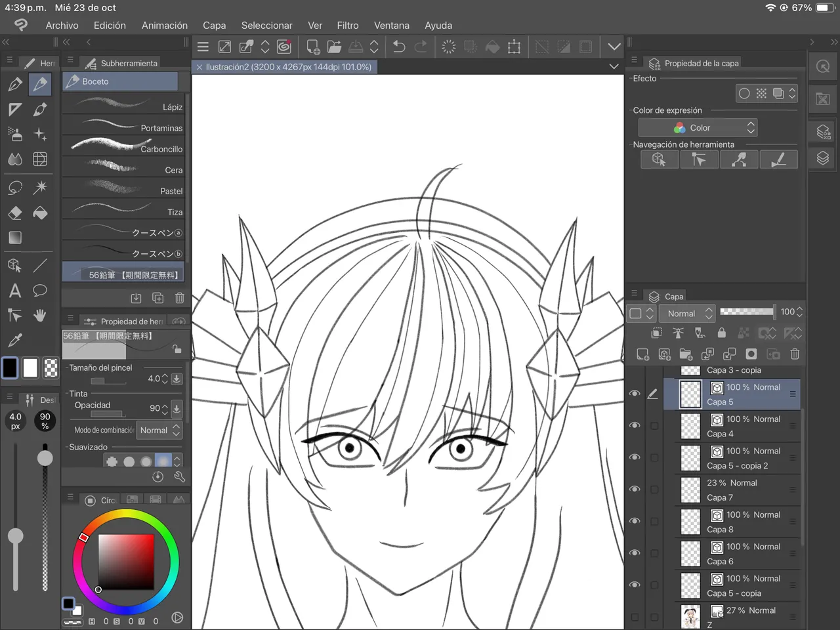This screenshot has height=630, width=840.
Task: Toggle visibility of Capa 8 layer
Action: click(x=635, y=521)
